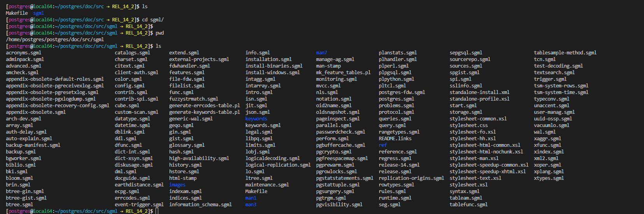Select seg.sgml file name
Viewport: 644px width, 214px height.
click(390, 205)
